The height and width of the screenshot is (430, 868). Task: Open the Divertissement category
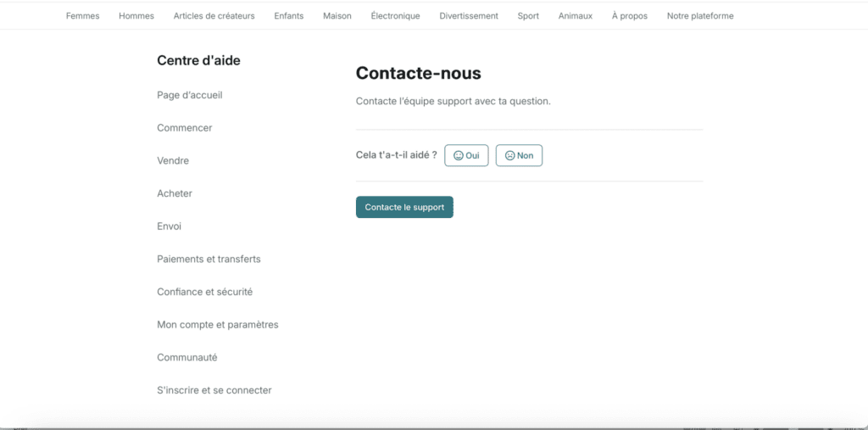pyautogui.click(x=469, y=16)
